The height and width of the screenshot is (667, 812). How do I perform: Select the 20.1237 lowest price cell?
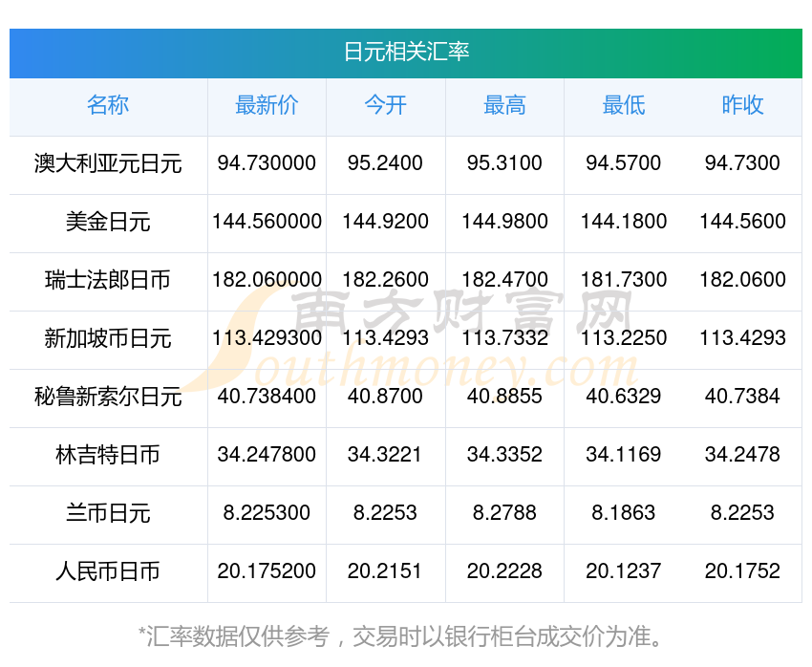click(x=624, y=571)
